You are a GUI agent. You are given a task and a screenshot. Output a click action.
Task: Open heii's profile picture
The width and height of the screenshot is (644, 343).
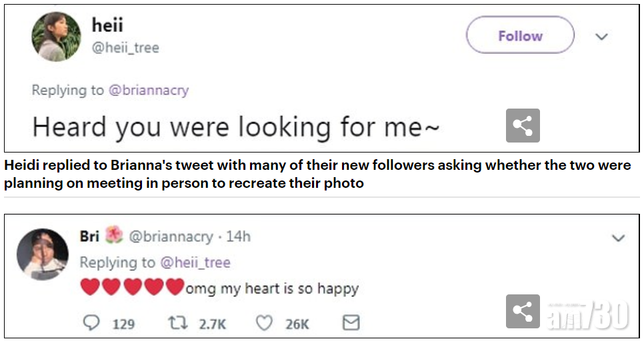pyautogui.click(x=56, y=37)
